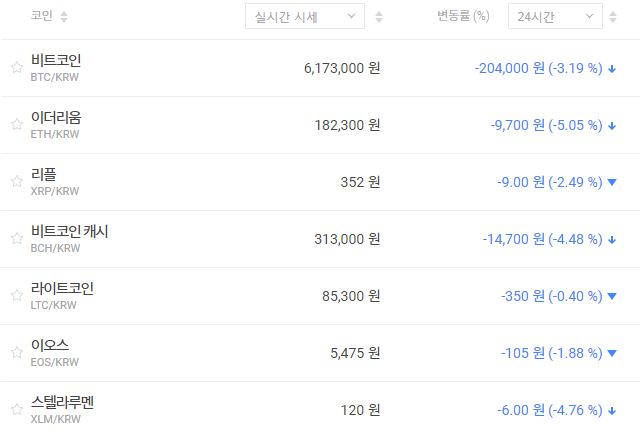Click the 코인 column header
The width and height of the screenshot is (640, 438).
point(42,17)
